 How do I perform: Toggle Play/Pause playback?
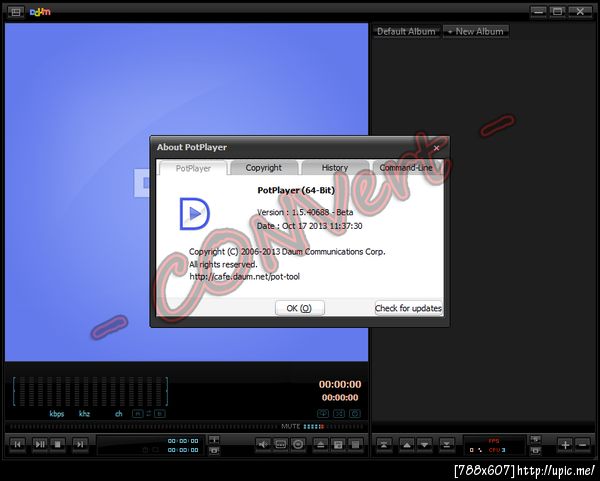coord(40,444)
